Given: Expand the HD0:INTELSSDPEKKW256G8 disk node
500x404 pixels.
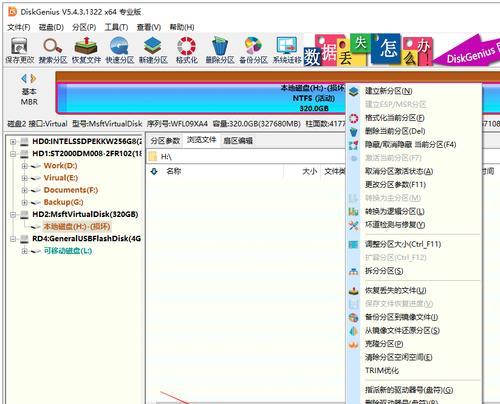Looking at the screenshot, I should tap(13, 142).
